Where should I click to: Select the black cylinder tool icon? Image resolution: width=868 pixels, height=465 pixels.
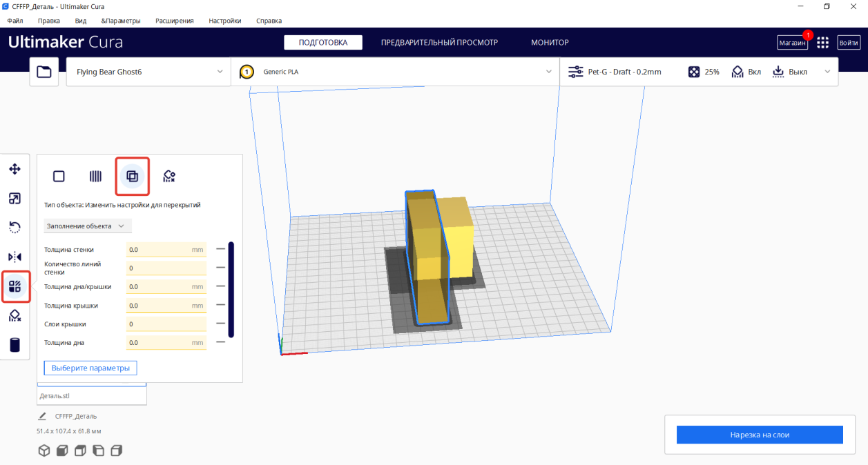pyautogui.click(x=15, y=345)
